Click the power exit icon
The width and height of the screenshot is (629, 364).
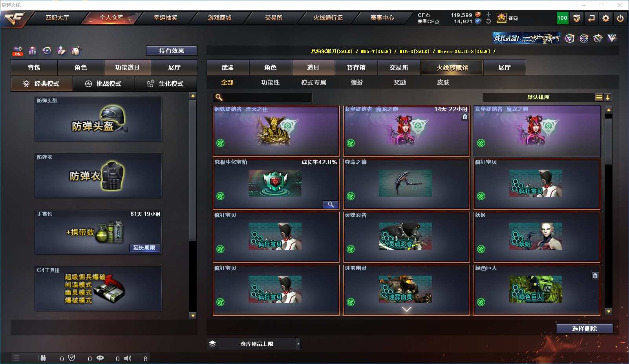tap(620, 18)
